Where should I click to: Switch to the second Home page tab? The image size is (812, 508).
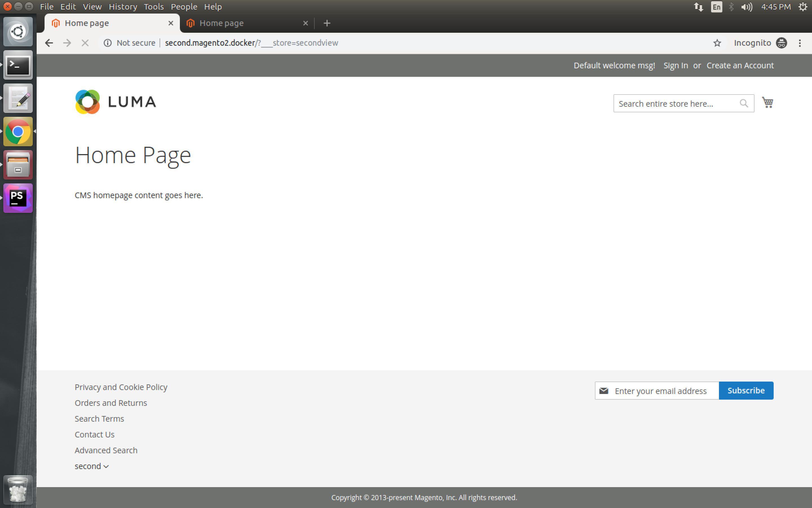247,23
